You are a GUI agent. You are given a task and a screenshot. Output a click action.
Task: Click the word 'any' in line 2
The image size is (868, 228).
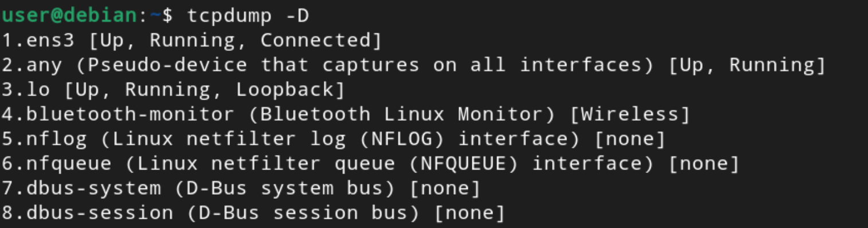coord(44,66)
